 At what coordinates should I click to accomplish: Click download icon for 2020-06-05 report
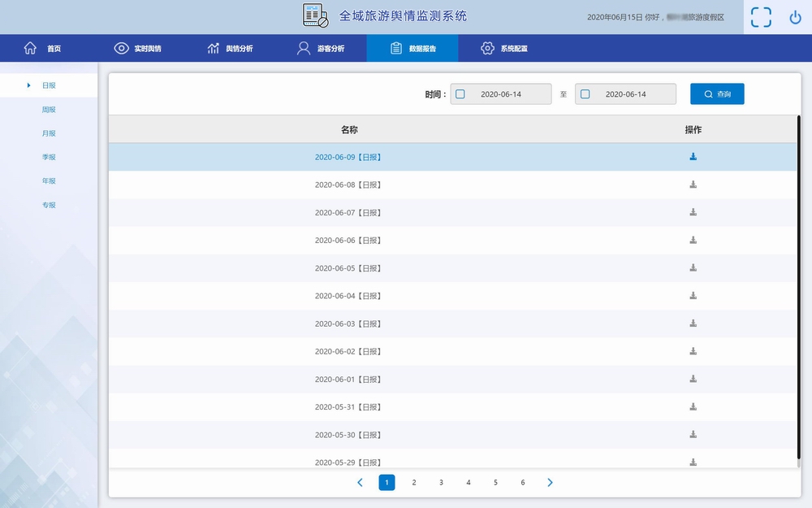click(693, 268)
